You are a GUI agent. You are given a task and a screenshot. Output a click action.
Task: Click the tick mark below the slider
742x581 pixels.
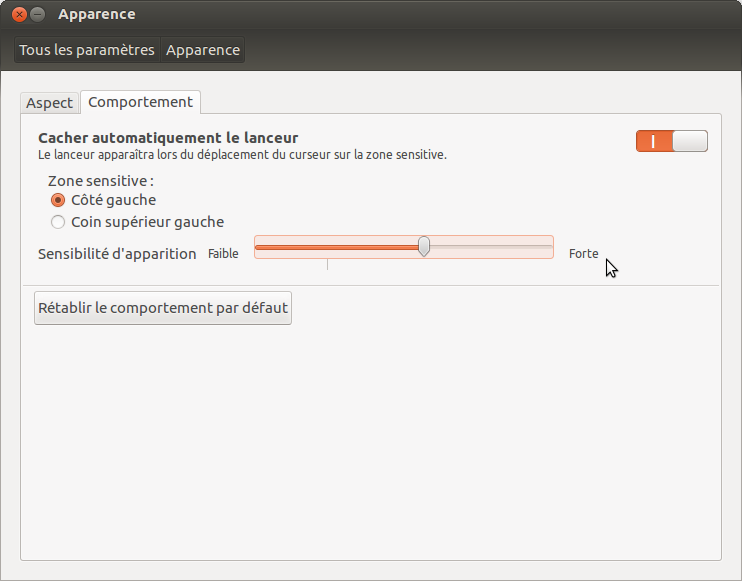tap(327, 265)
